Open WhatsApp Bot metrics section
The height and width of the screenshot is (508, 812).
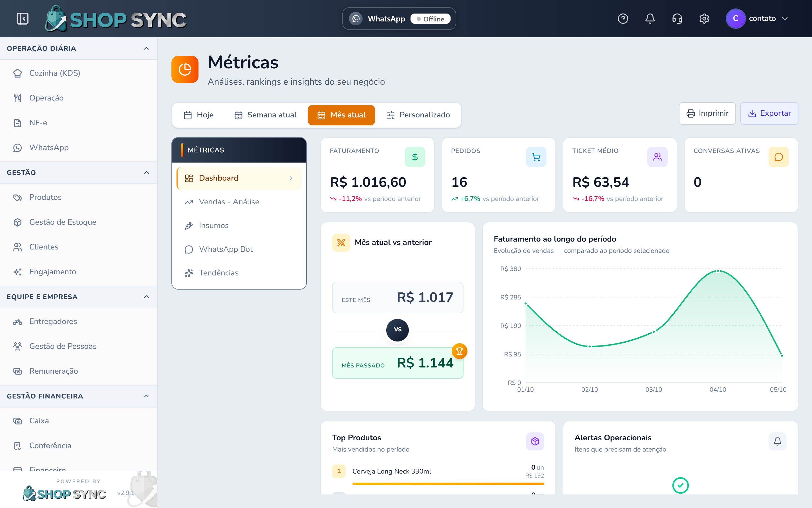[239, 249]
